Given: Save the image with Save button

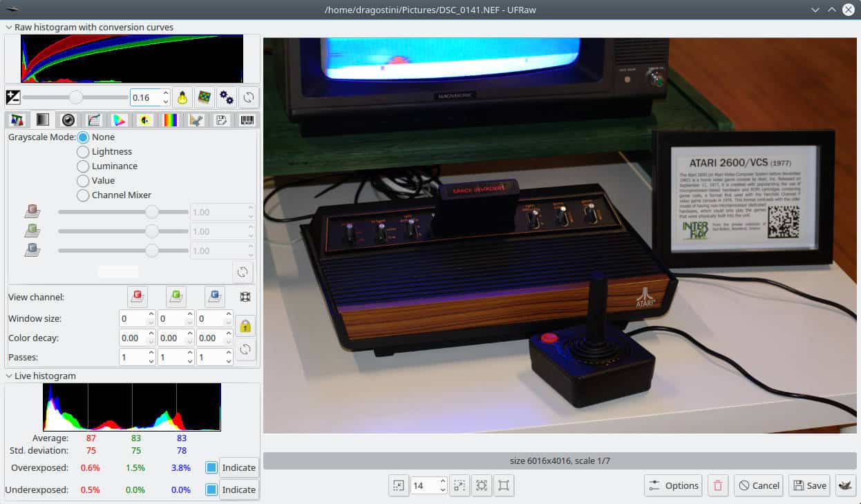Looking at the screenshot, I should click(x=809, y=485).
